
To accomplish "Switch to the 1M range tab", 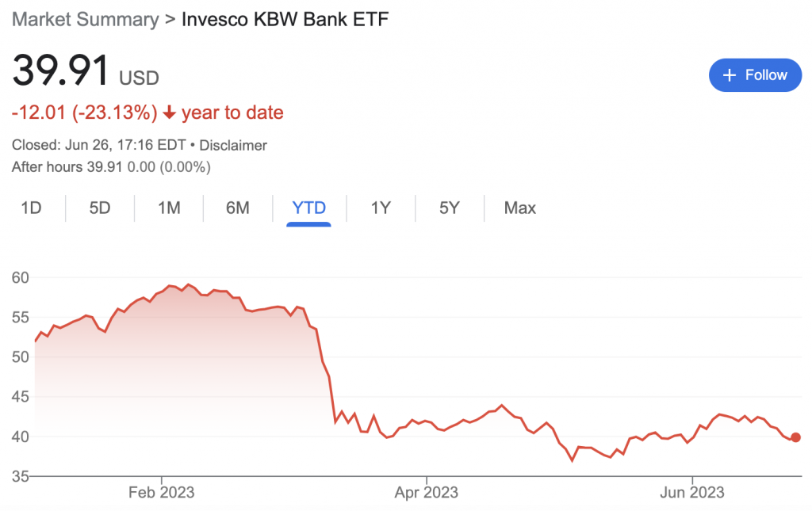I will coord(169,208).
